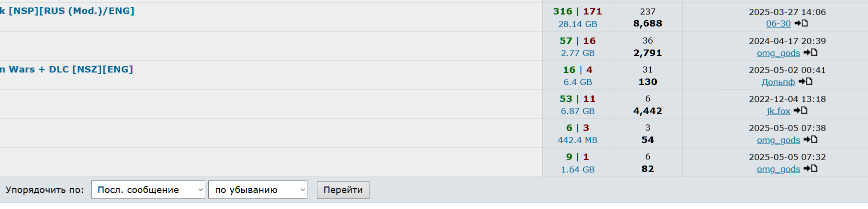
Task: Open last post icon in the 2025-05-05 07:38 row
Action: 810,139
